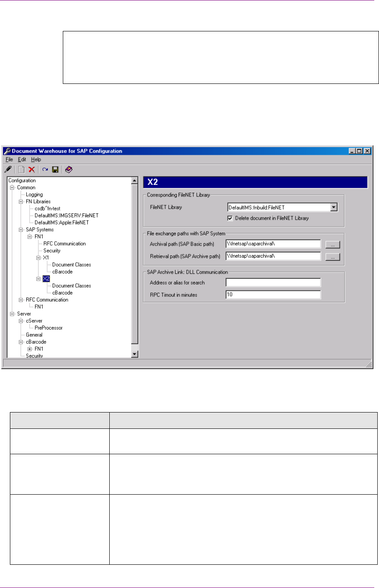Collapse the FN Libraries tree node

point(20,201)
